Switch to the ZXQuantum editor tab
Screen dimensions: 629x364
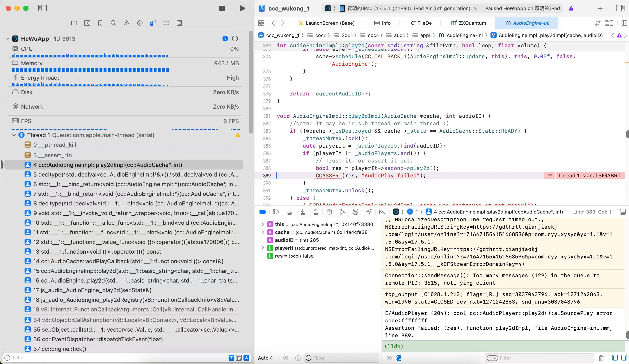(469, 23)
